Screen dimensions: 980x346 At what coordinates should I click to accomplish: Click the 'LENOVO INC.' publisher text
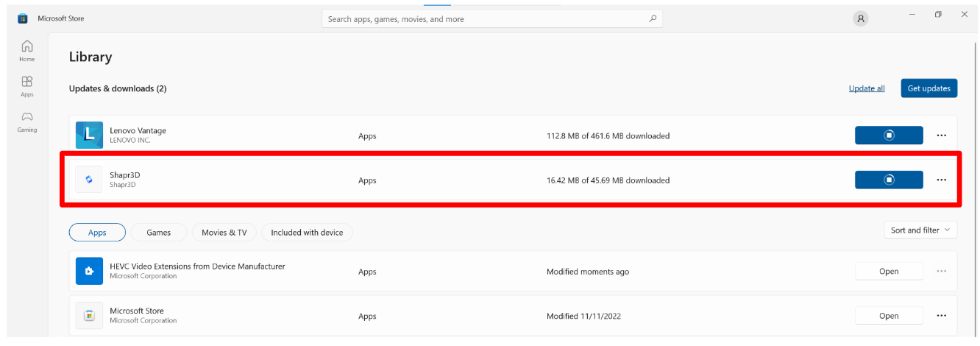129,140
